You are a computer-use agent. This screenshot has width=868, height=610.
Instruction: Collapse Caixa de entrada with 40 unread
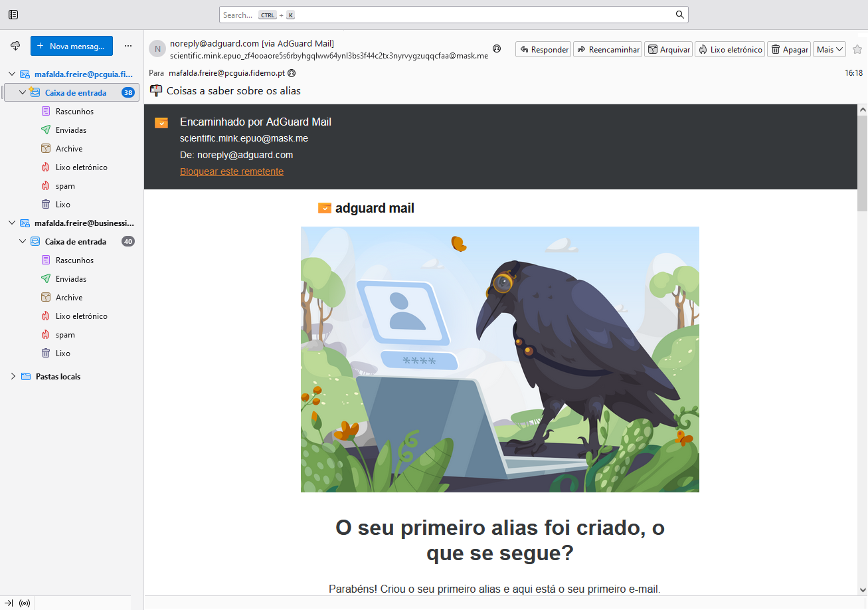pyautogui.click(x=23, y=242)
